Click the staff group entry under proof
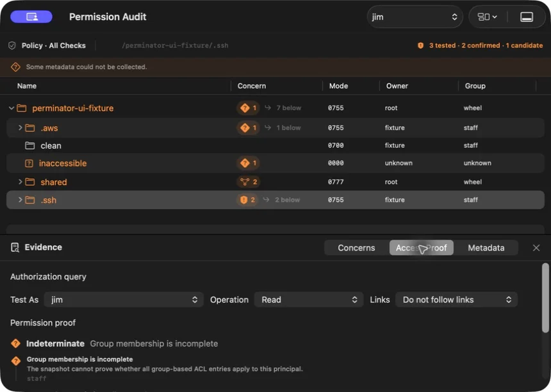Screen dimensions: 551x392 [37, 379]
